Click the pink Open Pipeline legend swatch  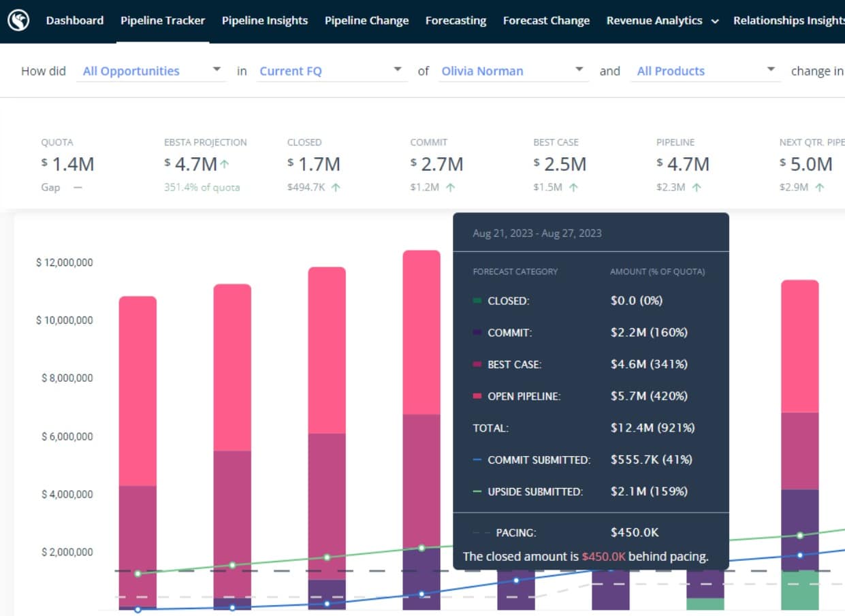477,396
